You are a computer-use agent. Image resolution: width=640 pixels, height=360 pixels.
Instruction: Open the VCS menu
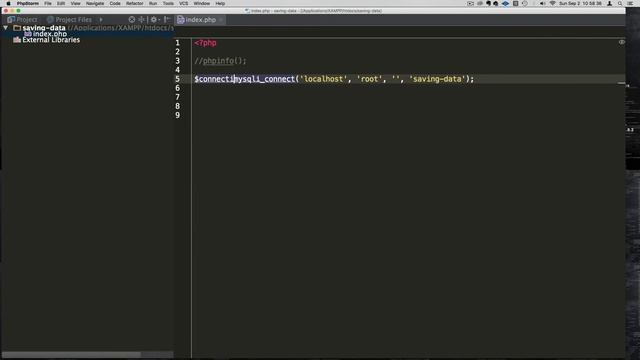[x=184, y=3]
